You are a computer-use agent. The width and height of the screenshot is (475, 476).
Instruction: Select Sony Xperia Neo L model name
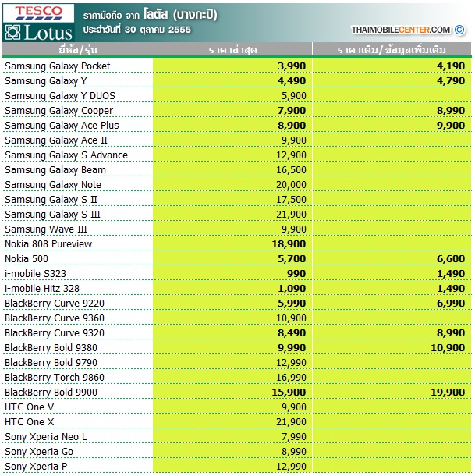[x=45, y=437]
